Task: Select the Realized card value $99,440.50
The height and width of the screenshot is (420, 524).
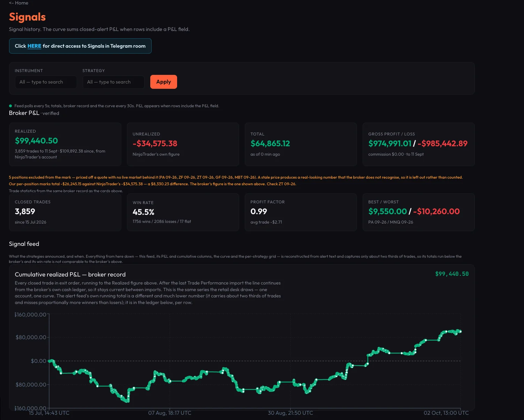Action: click(x=36, y=141)
